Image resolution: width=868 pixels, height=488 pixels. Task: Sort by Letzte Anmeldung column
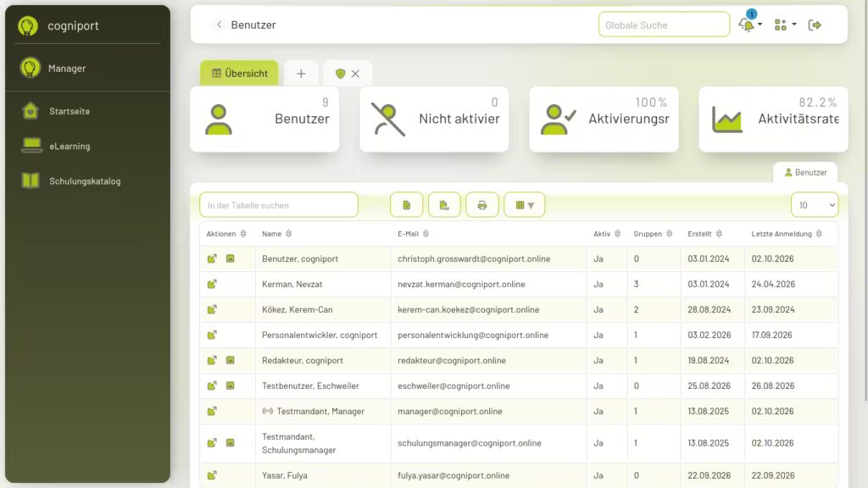point(787,234)
